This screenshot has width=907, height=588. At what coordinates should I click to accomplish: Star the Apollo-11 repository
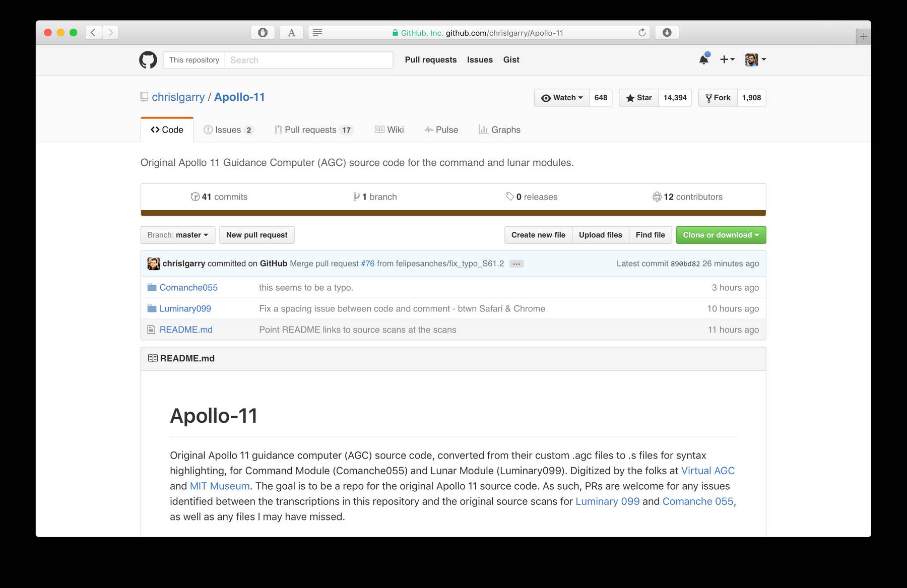coord(638,97)
